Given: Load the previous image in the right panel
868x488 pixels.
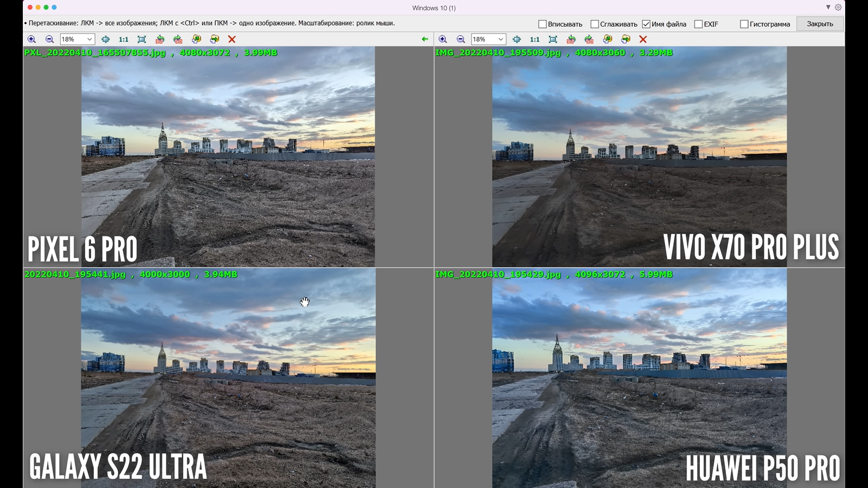Looking at the screenshot, I should pos(608,39).
